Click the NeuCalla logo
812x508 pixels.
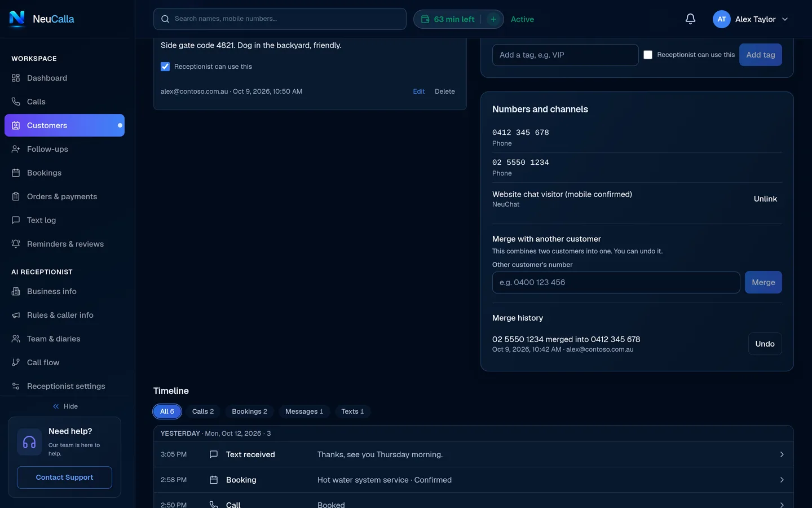coord(42,19)
